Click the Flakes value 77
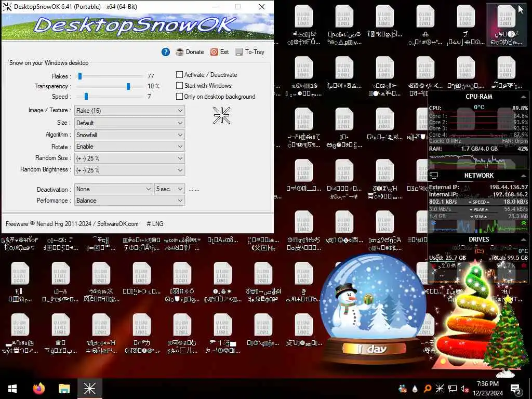 coord(151,76)
